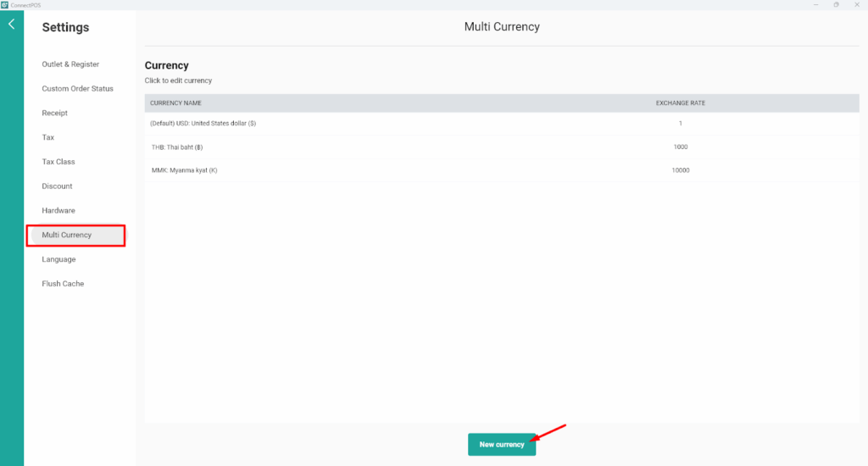Click the New currency button
The width and height of the screenshot is (868, 466).
(502, 445)
